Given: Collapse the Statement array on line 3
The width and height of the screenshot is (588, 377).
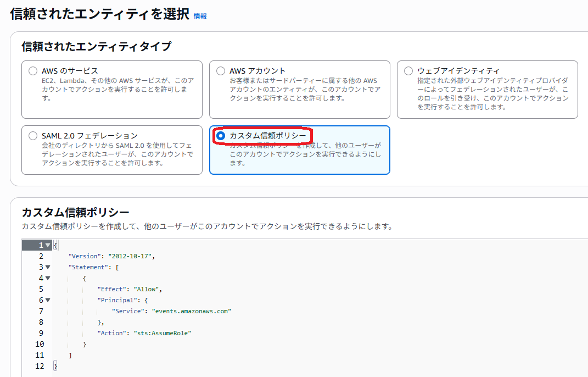Looking at the screenshot, I should [47, 267].
